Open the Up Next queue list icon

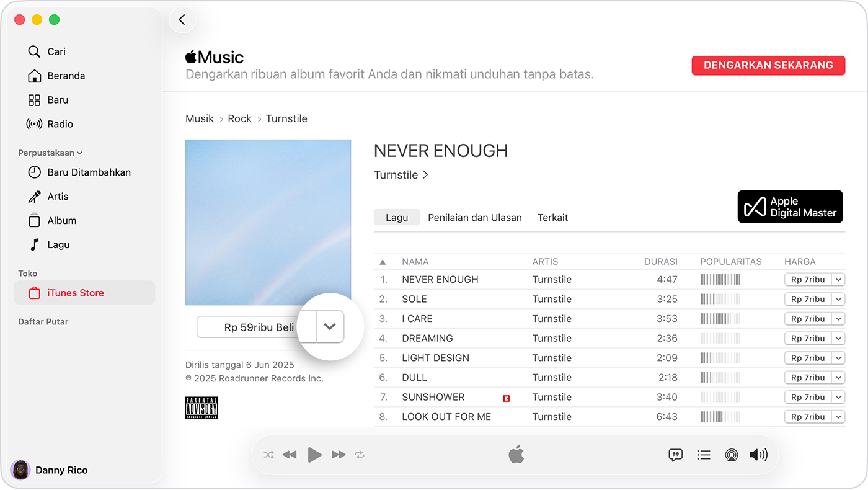pyautogui.click(x=703, y=455)
